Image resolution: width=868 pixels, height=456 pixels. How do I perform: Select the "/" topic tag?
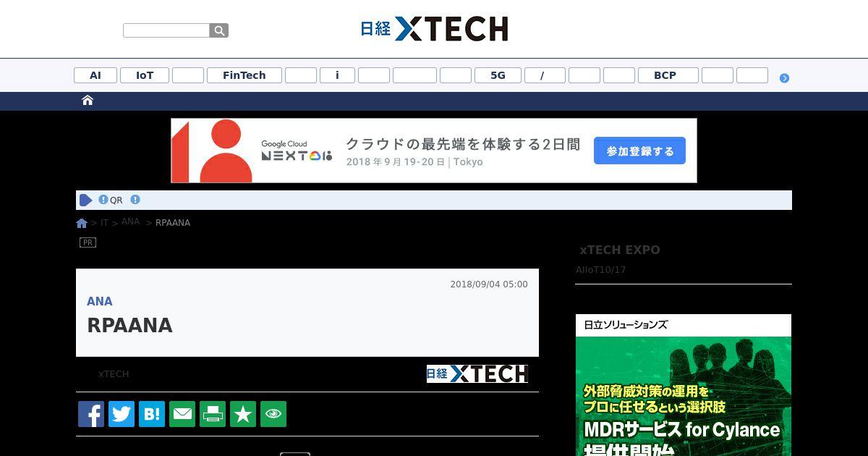click(545, 75)
